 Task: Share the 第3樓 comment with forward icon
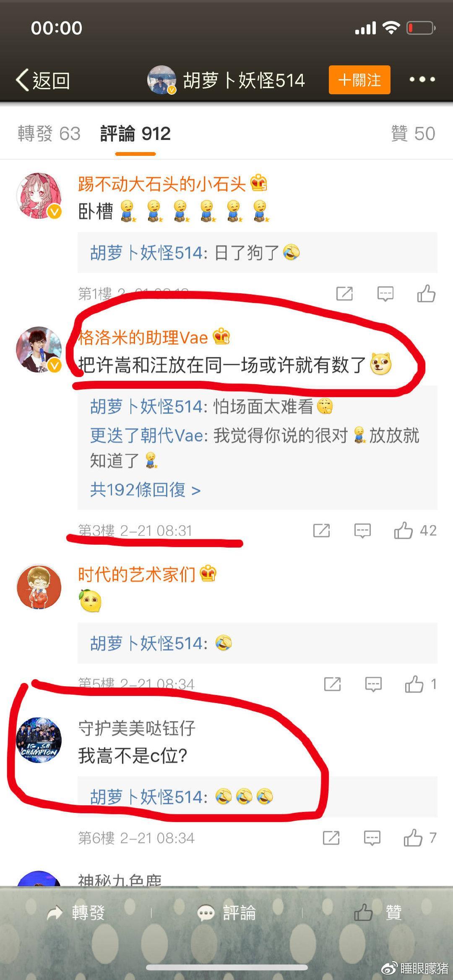(322, 530)
